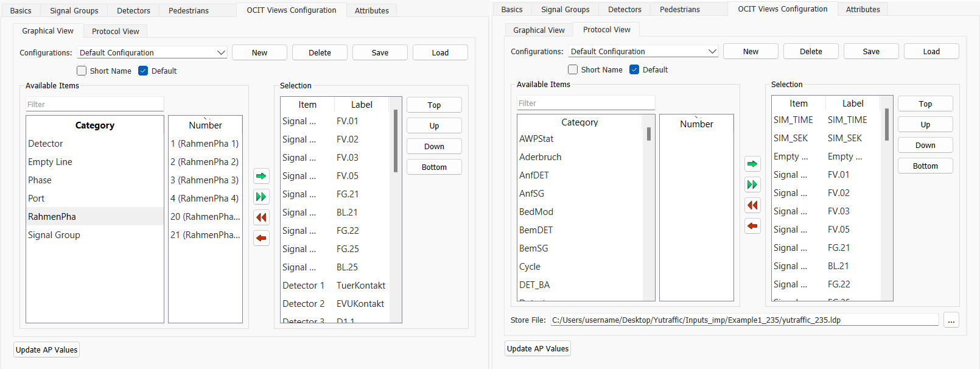The width and height of the screenshot is (980, 369).
Task: Select Empty Line category
Action: pos(95,162)
